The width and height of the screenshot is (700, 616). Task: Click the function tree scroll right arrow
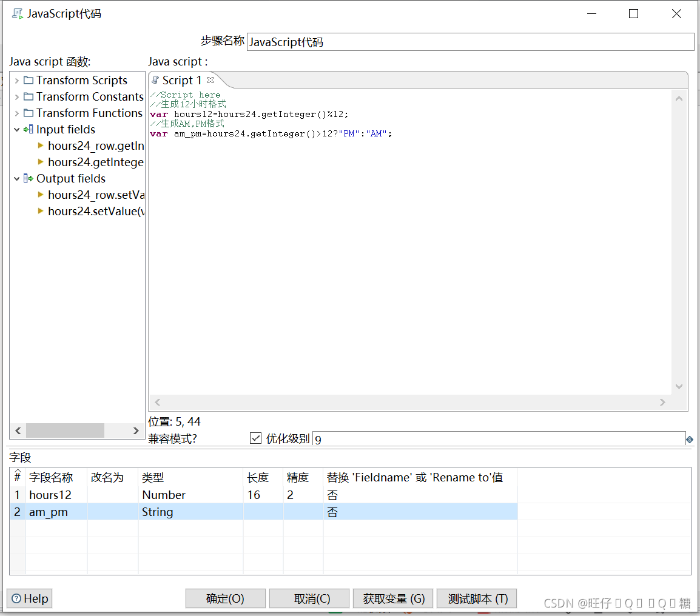[136, 430]
